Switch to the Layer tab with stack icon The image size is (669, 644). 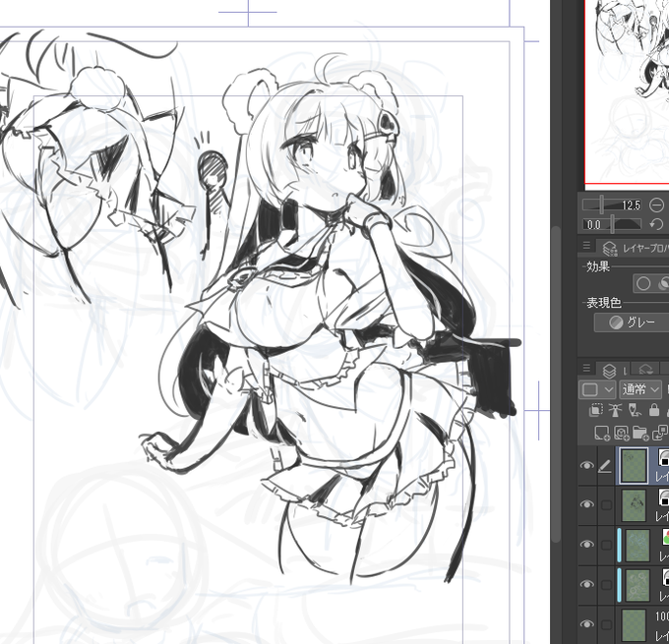pyautogui.click(x=613, y=371)
